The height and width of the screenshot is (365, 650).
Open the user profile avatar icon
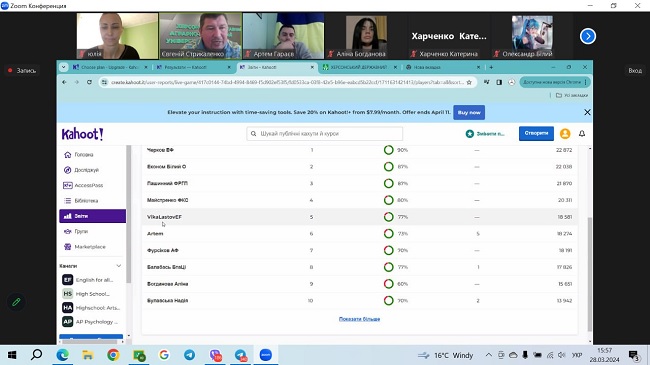pyautogui.click(x=565, y=134)
